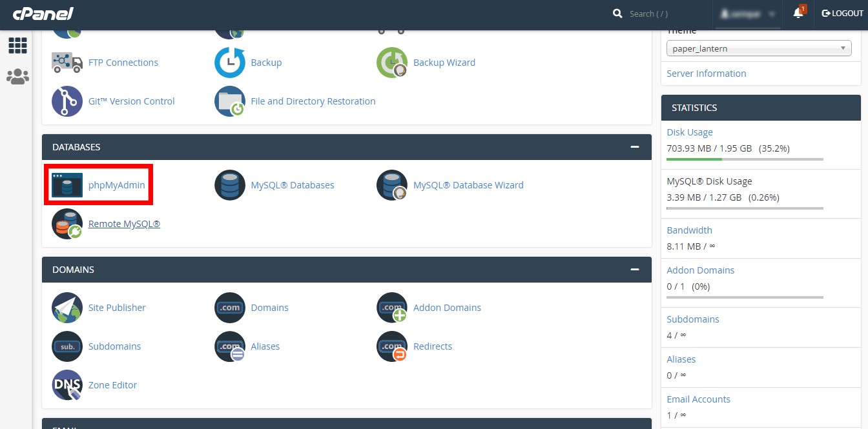The image size is (868, 429).
Task: Open the notifications bell icon
Action: (x=799, y=13)
